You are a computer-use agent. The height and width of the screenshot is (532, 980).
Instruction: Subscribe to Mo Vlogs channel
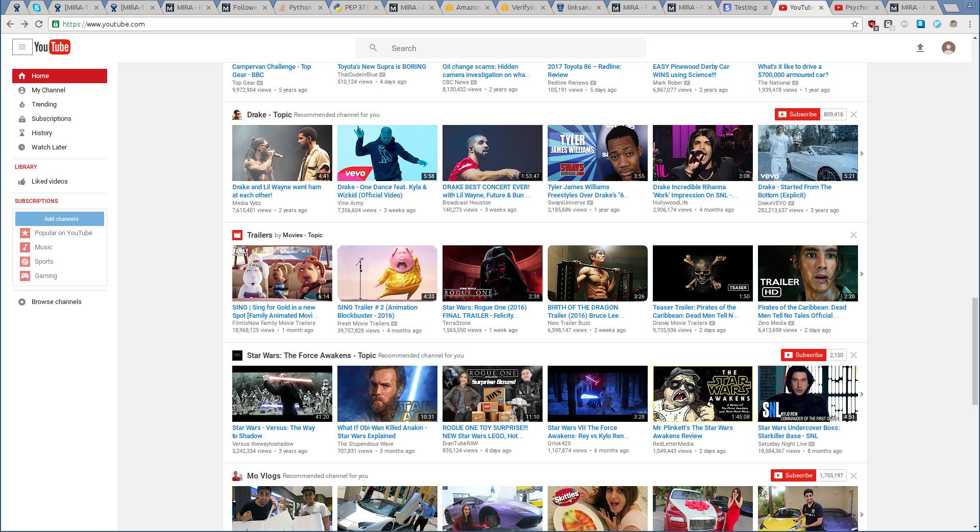793,475
